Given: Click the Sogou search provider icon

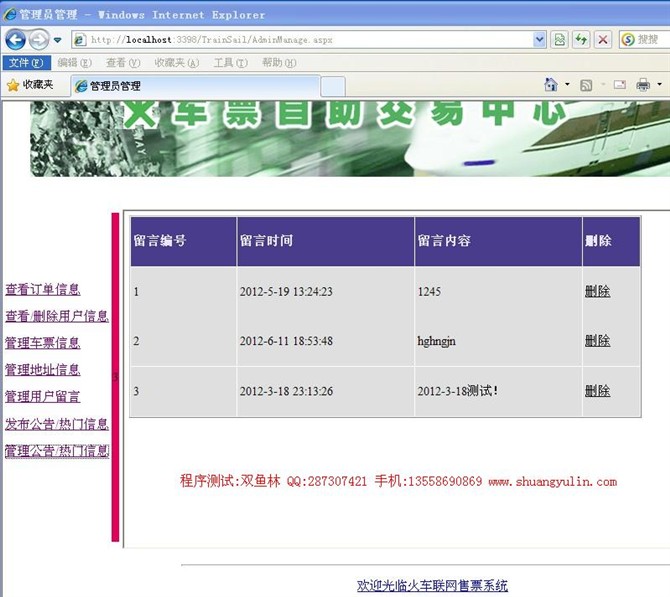Looking at the screenshot, I should pyautogui.click(x=628, y=40).
